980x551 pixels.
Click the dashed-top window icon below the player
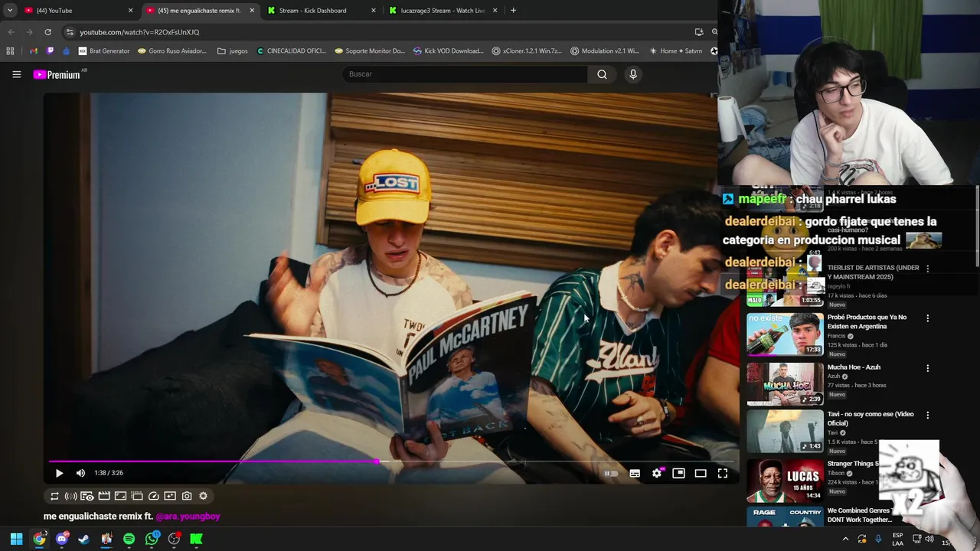point(137,496)
